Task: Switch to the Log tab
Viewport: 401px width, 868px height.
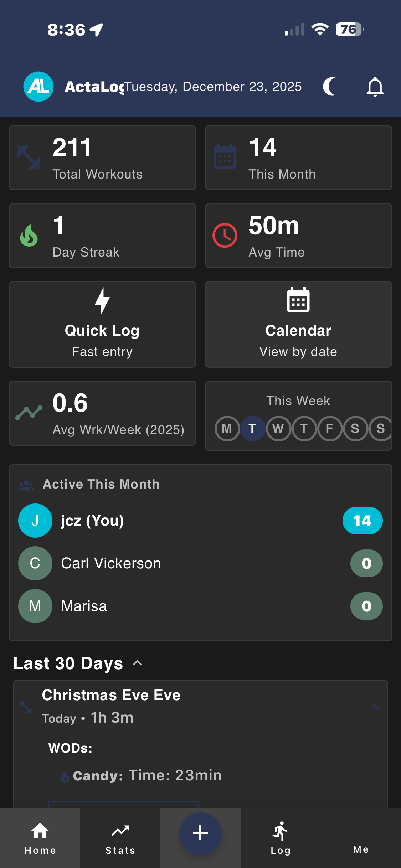Action: point(281,838)
